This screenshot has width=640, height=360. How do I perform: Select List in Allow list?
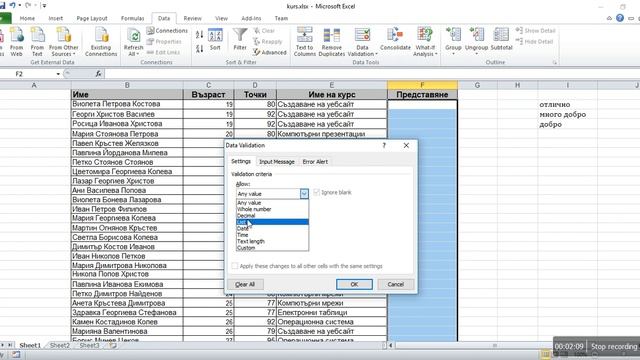[x=272, y=222]
